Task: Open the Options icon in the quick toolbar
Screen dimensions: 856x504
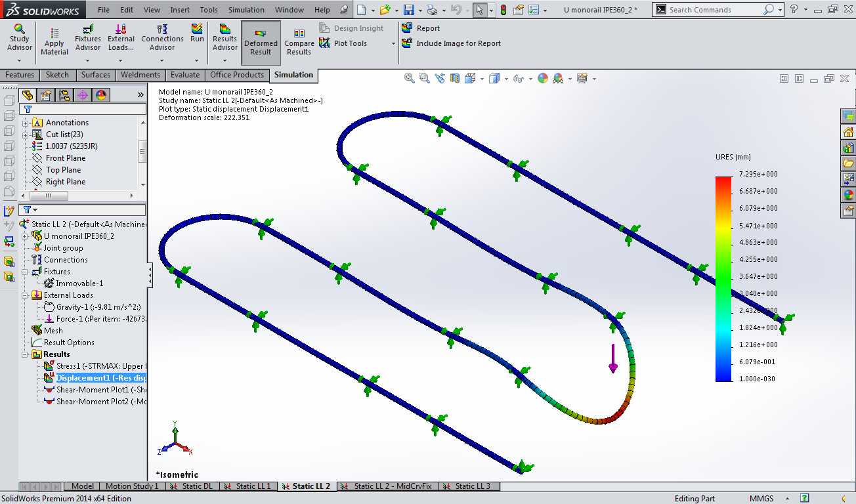Action: pyautogui.click(x=535, y=10)
